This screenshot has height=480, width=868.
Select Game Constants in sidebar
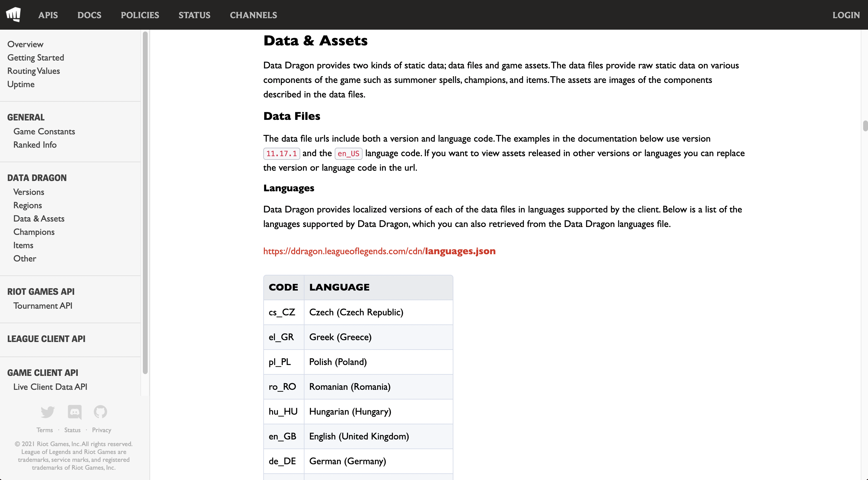tap(44, 132)
